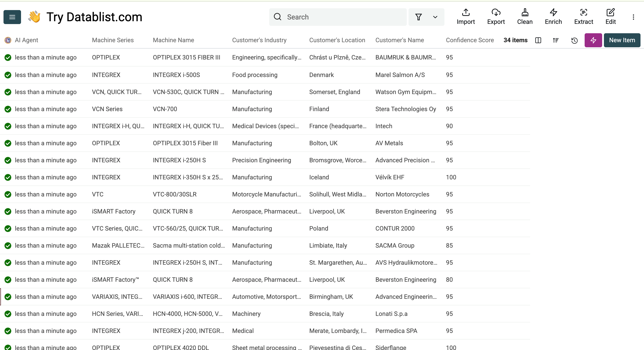644x350 pixels.
Task: Click the green check for BAUMRUK row
Action: (x=8, y=57)
